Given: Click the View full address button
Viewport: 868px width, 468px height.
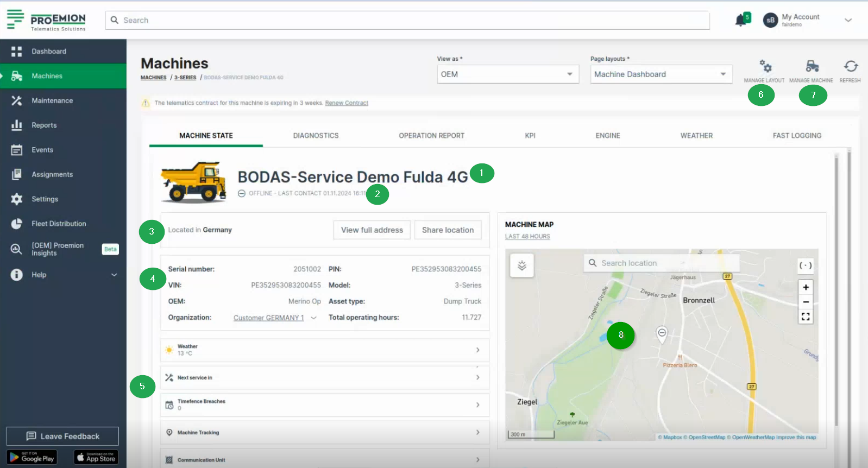Looking at the screenshot, I should (372, 230).
